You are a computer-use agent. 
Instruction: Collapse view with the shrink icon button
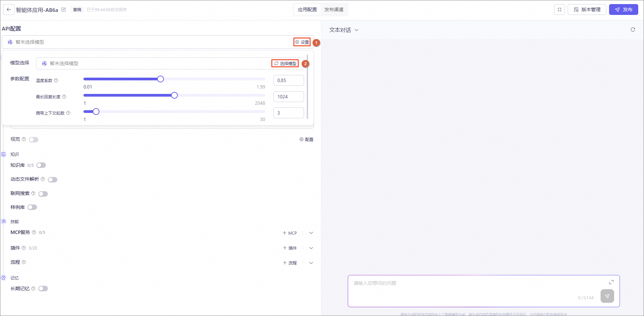[x=560, y=9]
